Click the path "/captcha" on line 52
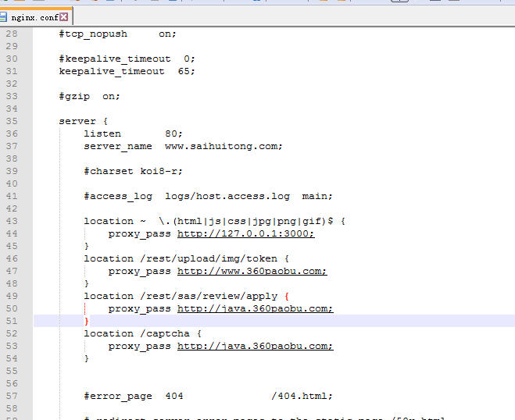Screen dimensions: 515x420 click(165, 333)
